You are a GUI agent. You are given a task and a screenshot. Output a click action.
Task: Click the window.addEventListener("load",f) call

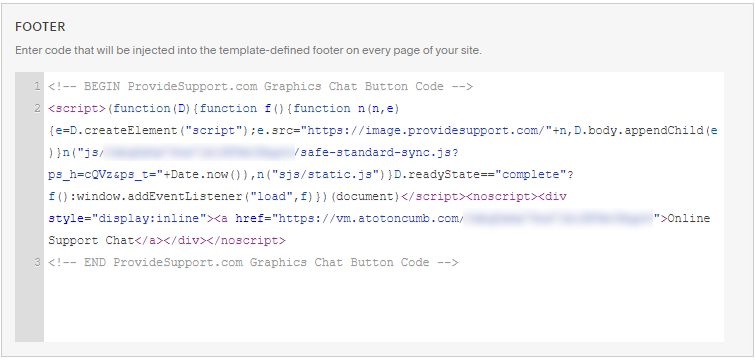[x=192, y=197]
